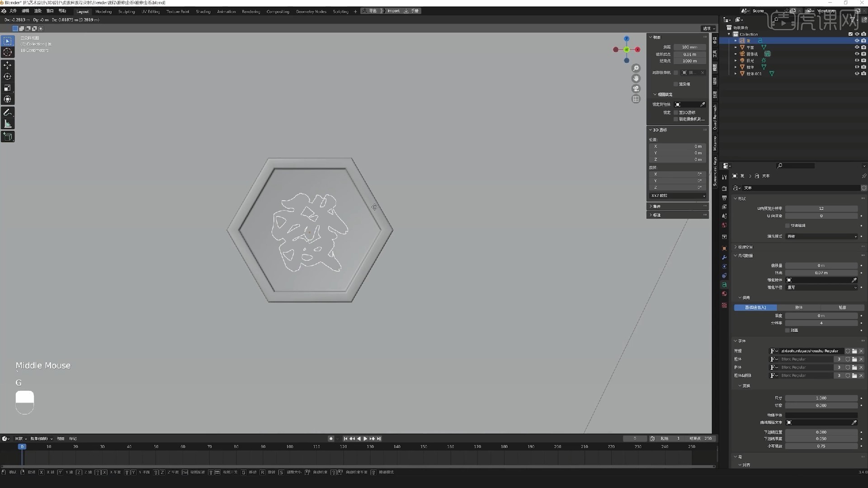The width and height of the screenshot is (868, 488).
Task: Play the animation in timeline
Action: click(365, 439)
